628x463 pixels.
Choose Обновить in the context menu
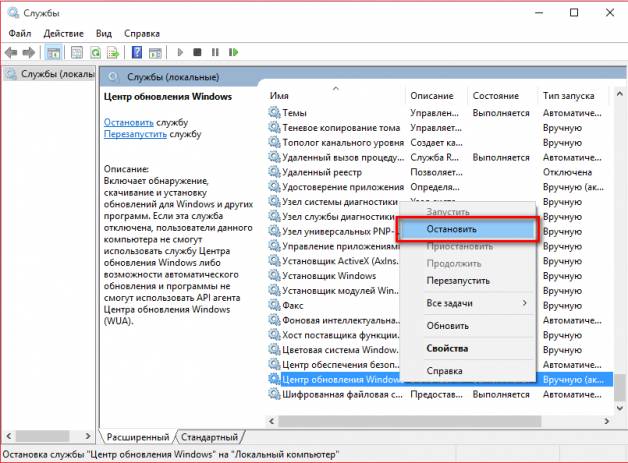pos(467,326)
